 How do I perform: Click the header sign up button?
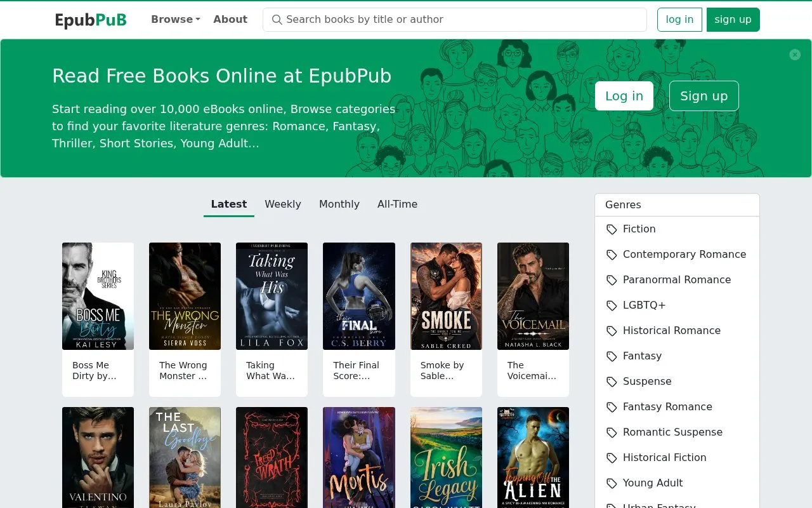[x=733, y=20]
